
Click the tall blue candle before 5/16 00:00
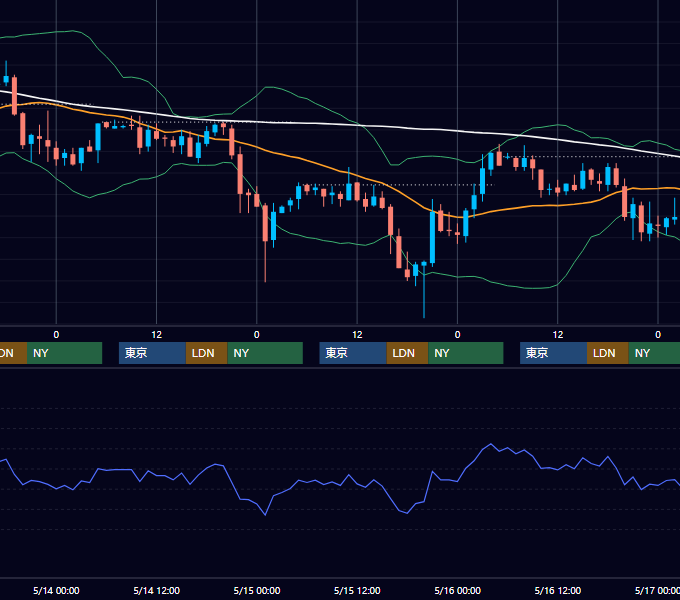[x=432, y=238]
